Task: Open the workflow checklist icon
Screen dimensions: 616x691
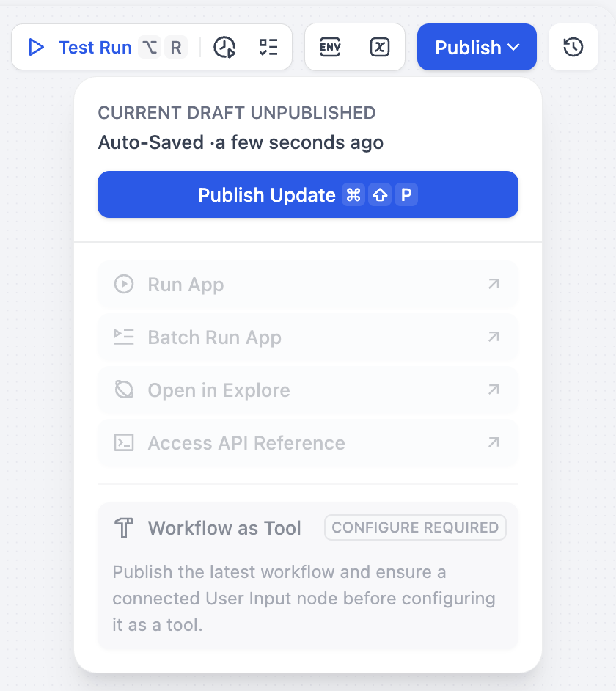Action: [268, 47]
